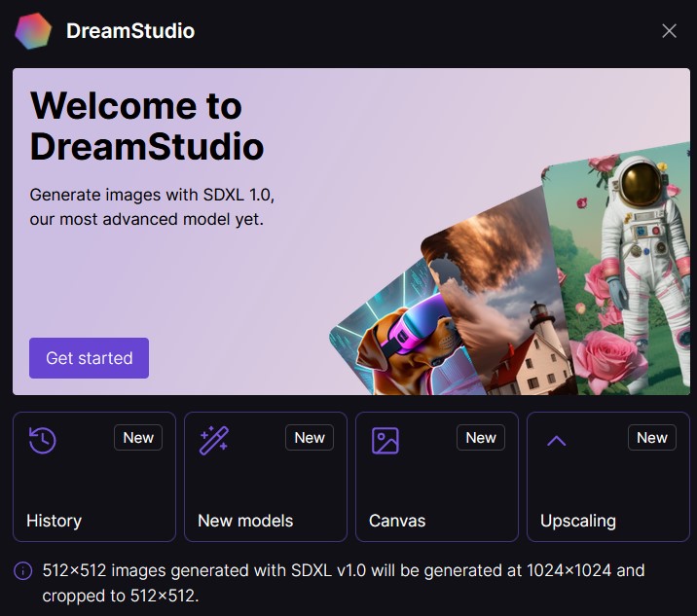The image size is (697, 616).
Task: Open the New models feature card
Action: [x=266, y=477]
